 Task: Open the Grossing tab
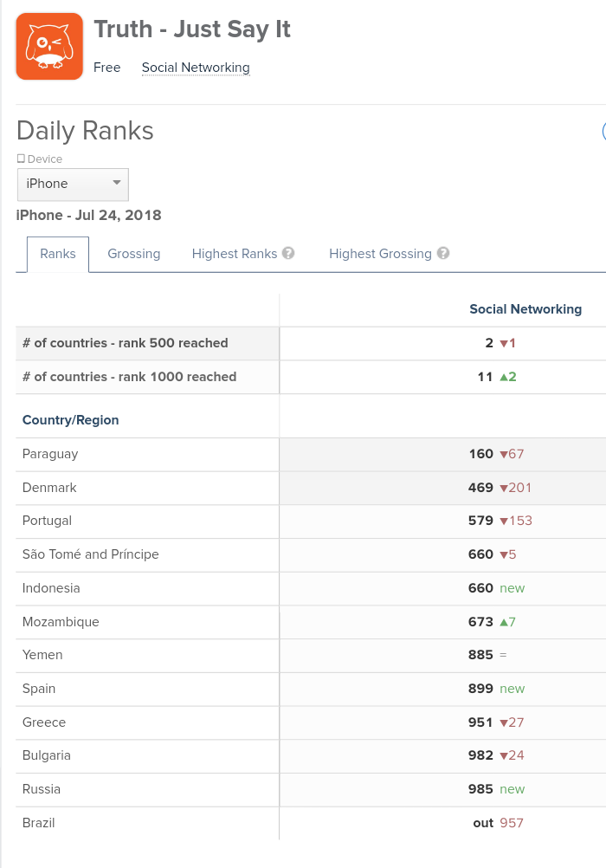pos(133,254)
